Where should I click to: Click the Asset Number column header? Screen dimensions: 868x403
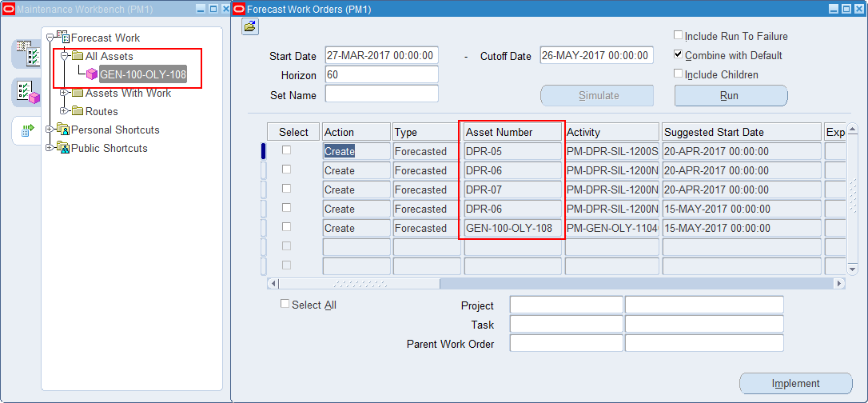(x=513, y=132)
